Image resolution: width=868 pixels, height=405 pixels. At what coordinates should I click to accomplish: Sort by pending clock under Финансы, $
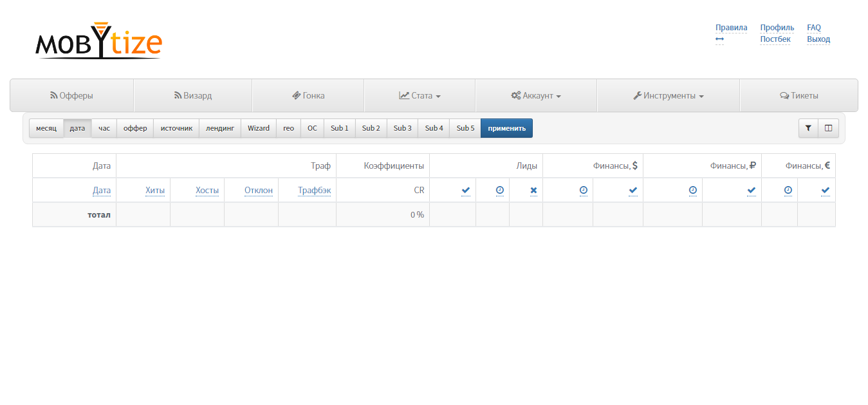[583, 190]
